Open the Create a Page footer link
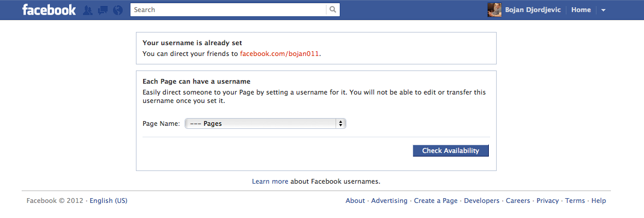Image resolution: width=644 pixels, height=218 pixels. click(x=435, y=201)
